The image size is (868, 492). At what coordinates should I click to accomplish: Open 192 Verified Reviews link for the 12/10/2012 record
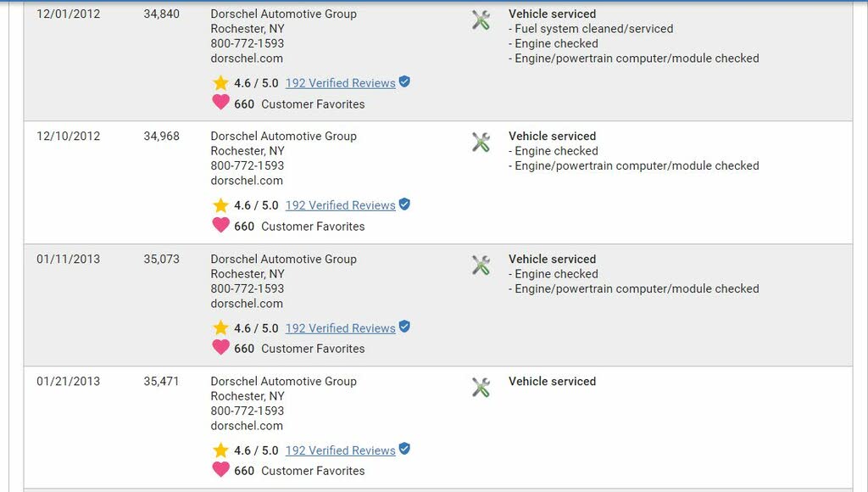point(341,205)
